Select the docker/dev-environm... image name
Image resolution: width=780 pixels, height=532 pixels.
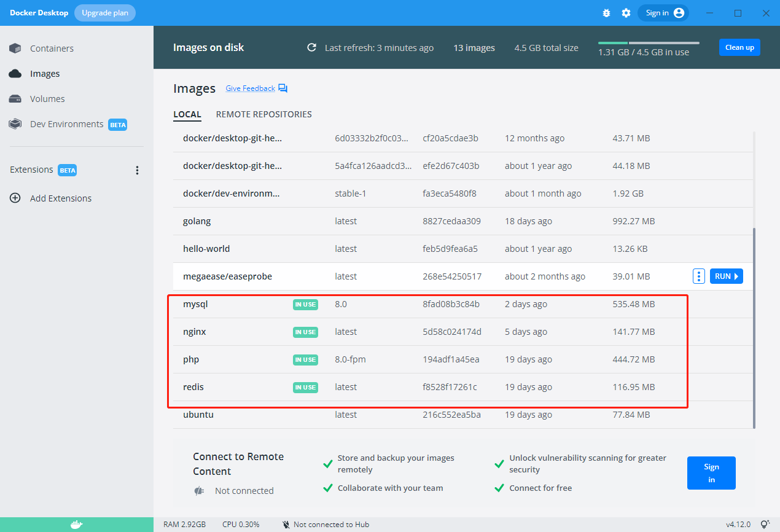(x=232, y=194)
